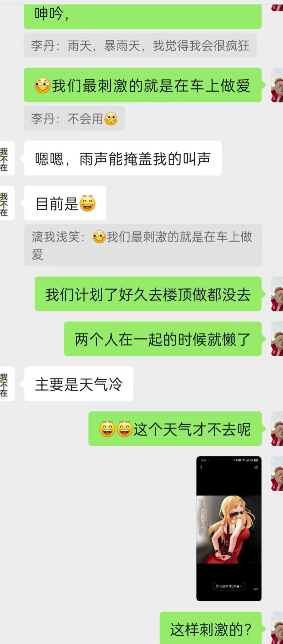Open "我不在" avatar beside "目前是" message
The image size is (283, 644).
(7, 203)
